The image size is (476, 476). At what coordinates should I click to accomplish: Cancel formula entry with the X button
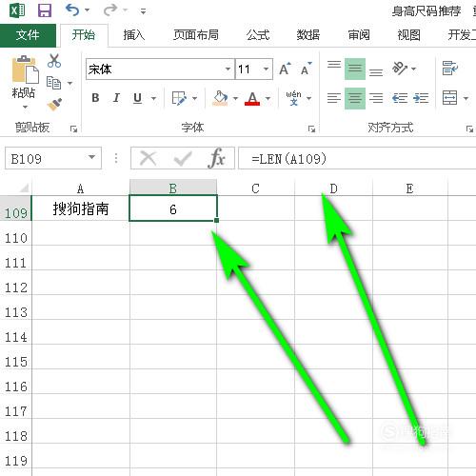[149, 158]
